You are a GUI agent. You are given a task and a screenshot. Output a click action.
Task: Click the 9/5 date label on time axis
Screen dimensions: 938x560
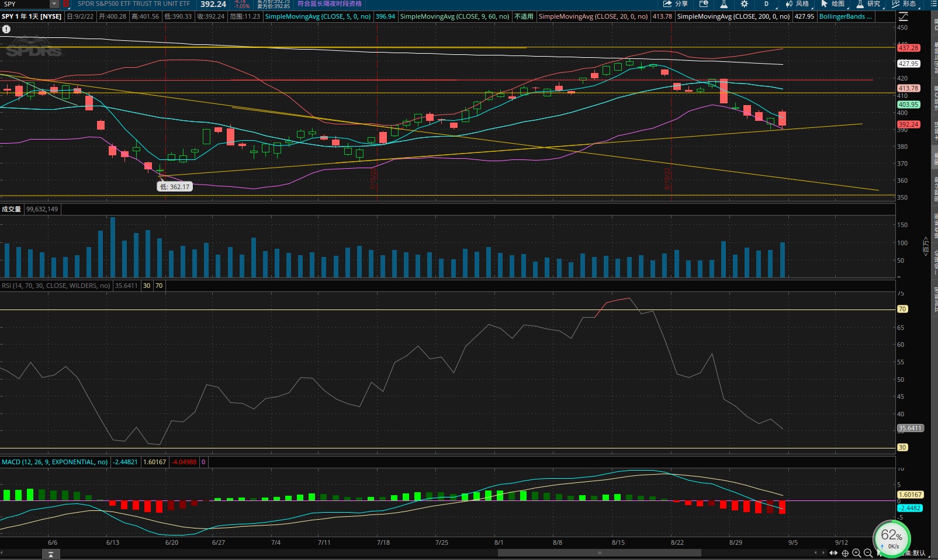(793, 542)
